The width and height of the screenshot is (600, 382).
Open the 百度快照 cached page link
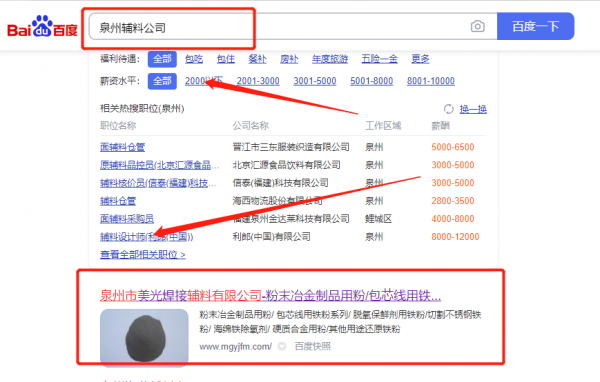(x=313, y=346)
